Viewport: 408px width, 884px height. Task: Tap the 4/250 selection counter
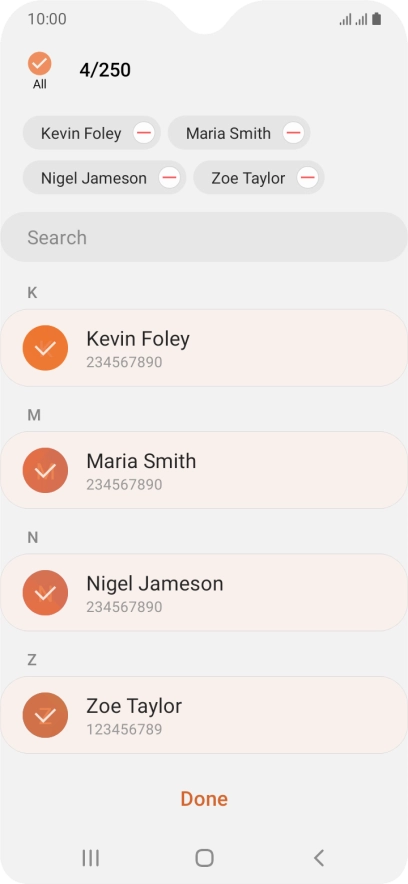tap(105, 70)
